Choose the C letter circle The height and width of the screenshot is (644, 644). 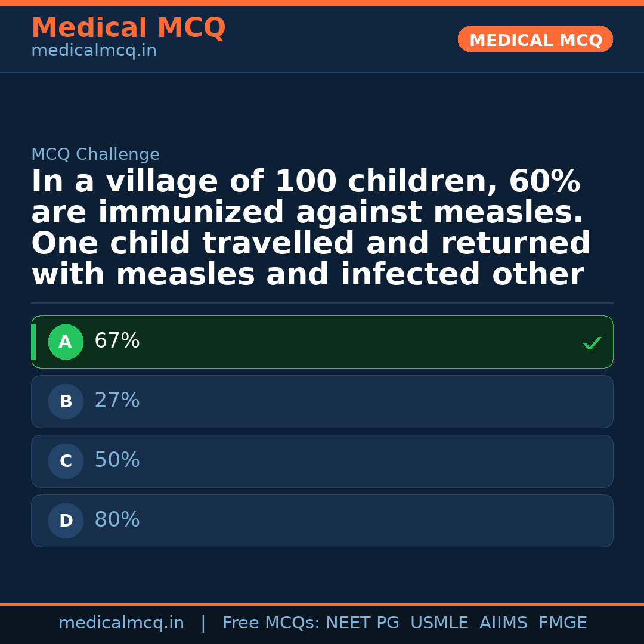[66, 462]
